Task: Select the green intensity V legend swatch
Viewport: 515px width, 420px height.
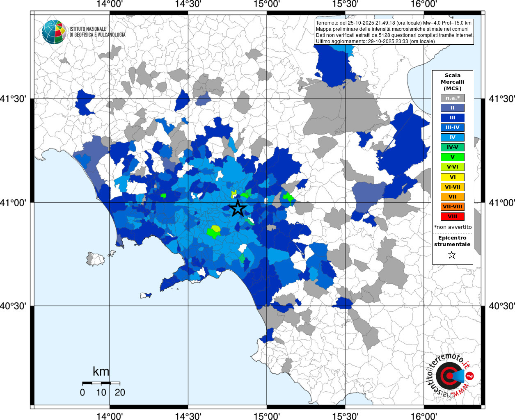Action: pos(453,157)
